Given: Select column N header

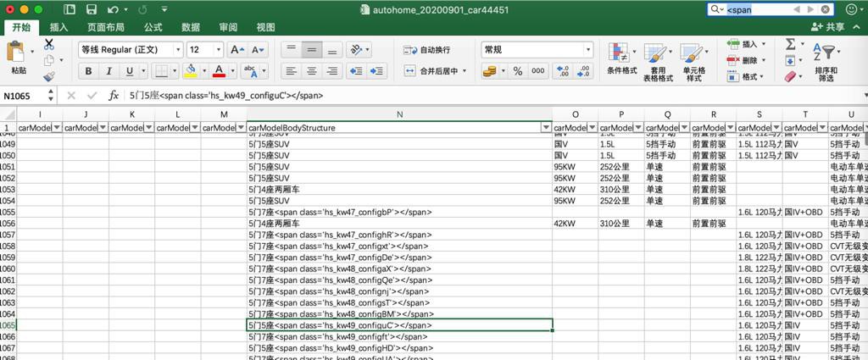Looking at the screenshot, I should pyautogui.click(x=399, y=114).
